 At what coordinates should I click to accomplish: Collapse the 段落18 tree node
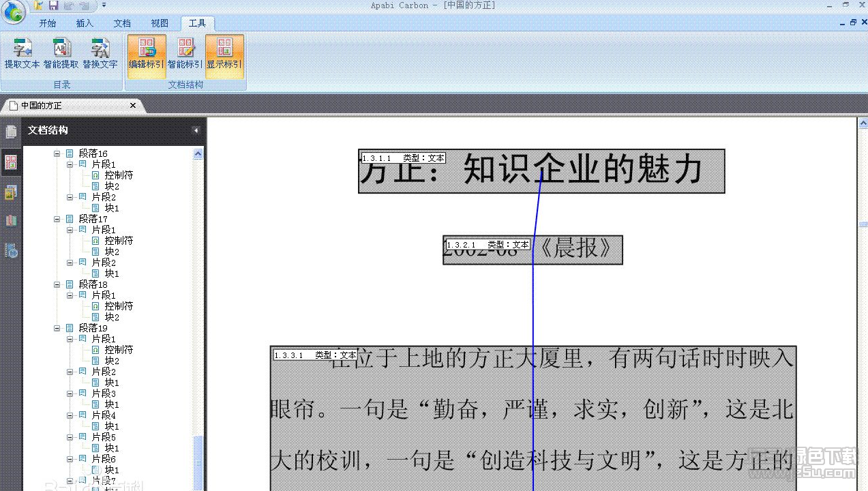[x=57, y=284]
